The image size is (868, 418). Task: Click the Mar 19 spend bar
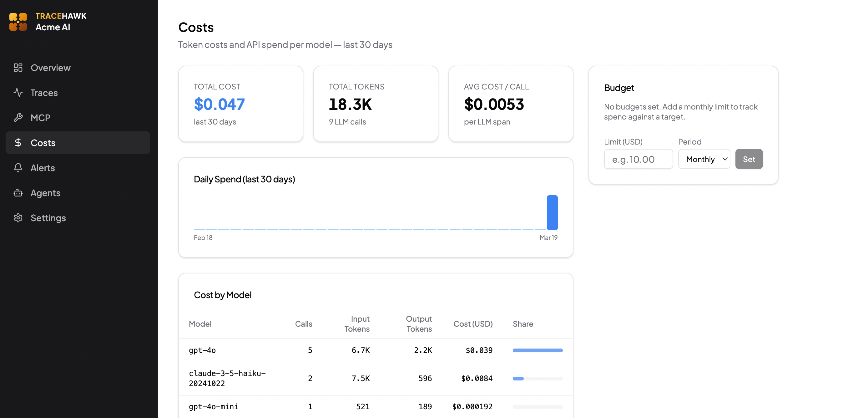coord(552,212)
